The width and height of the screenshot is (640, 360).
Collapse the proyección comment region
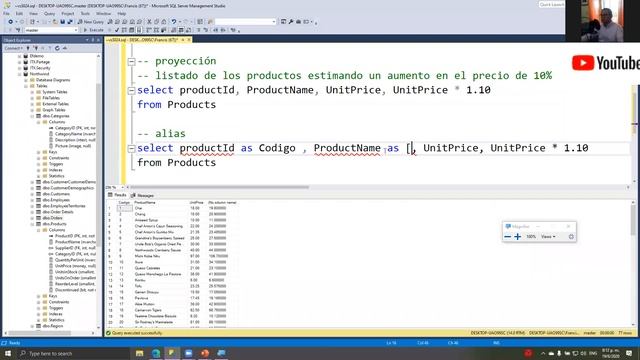click(x=131, y=62)
